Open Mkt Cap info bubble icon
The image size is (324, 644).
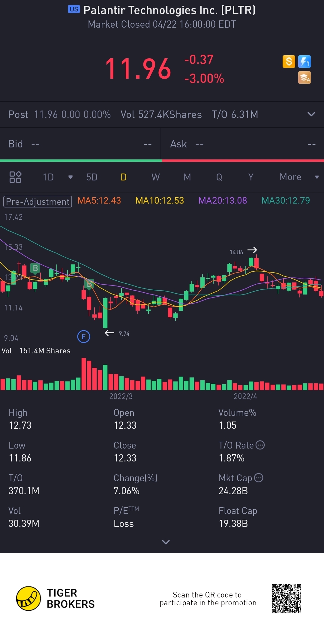tap(259, 478)
